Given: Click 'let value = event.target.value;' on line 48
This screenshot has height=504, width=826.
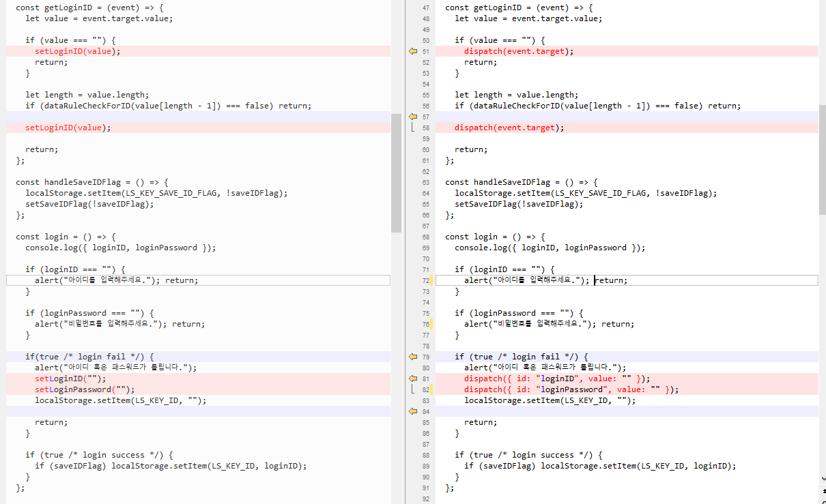Looking at the screenshot, I should 528,18.
